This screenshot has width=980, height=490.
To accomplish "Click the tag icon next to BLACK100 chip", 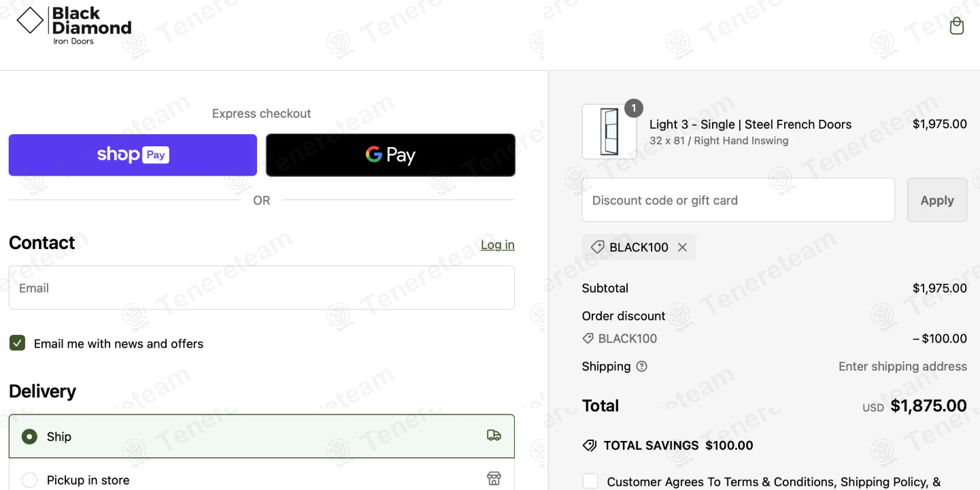I will click(597, 247).
